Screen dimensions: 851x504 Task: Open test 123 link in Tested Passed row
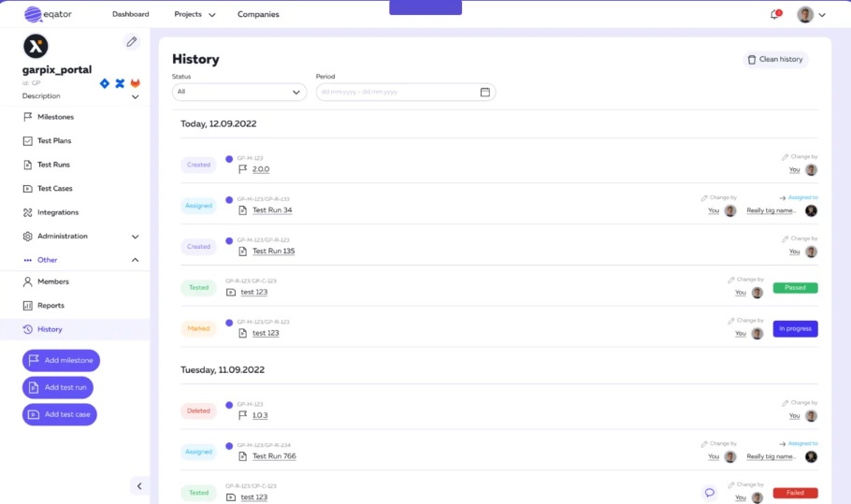click(x=254, y=292)
